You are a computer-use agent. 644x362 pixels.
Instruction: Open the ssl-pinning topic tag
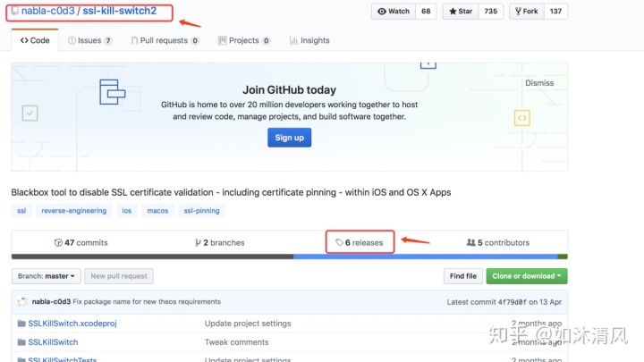click(201, 211)
